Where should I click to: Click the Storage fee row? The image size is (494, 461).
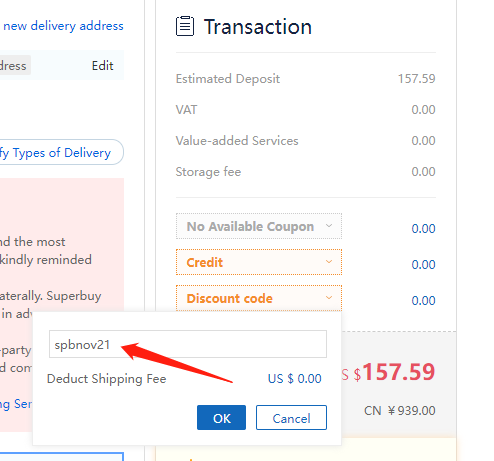click(x=306, y=172)
